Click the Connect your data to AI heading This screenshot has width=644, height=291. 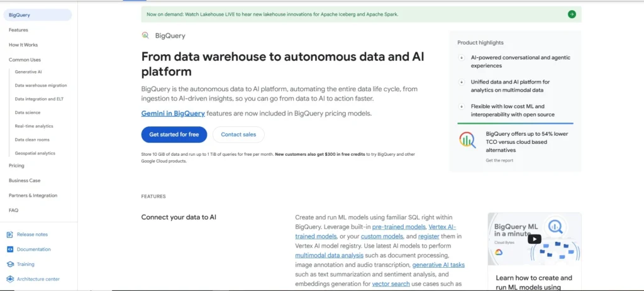(179, 217)
